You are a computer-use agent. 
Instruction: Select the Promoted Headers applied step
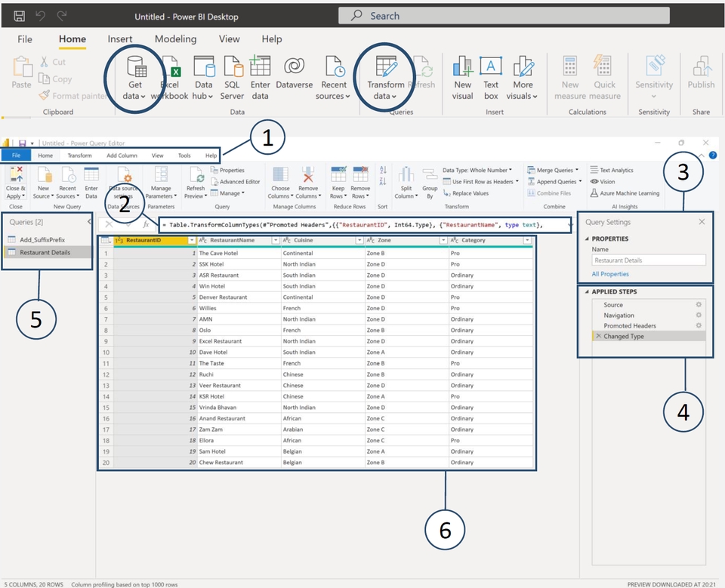point(629,326)
